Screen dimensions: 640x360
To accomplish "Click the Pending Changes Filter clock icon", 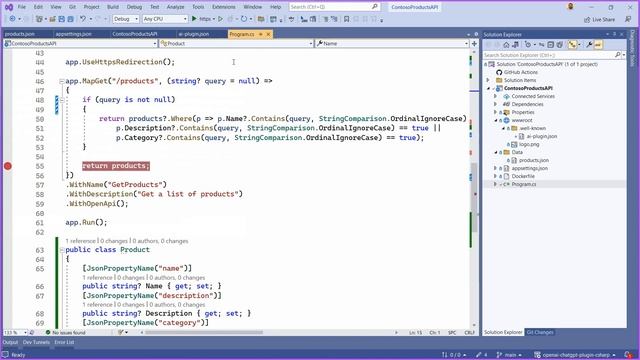I will (528, 45).
